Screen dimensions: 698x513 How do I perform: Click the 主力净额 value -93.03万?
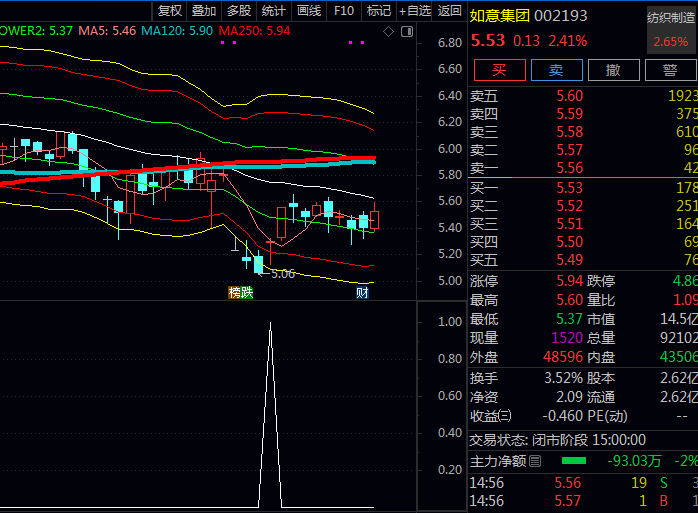(x=634, y=461)
